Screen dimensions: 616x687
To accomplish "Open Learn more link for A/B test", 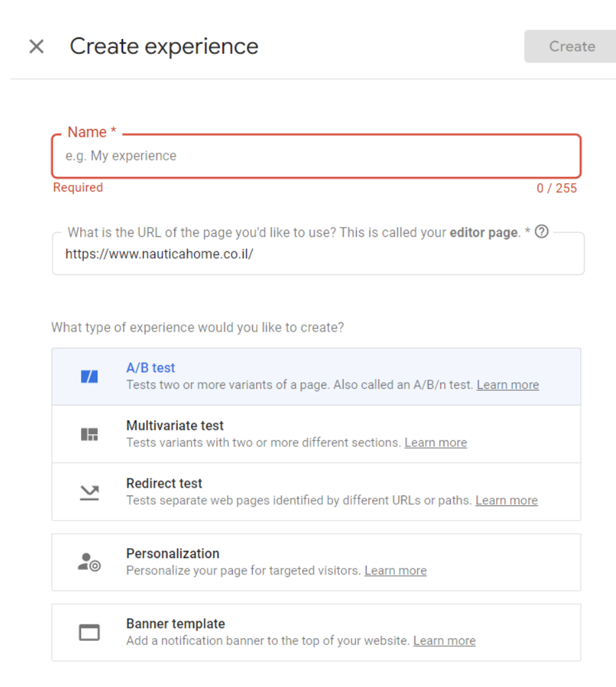I will pyautogui.click(x=508, y=385).
